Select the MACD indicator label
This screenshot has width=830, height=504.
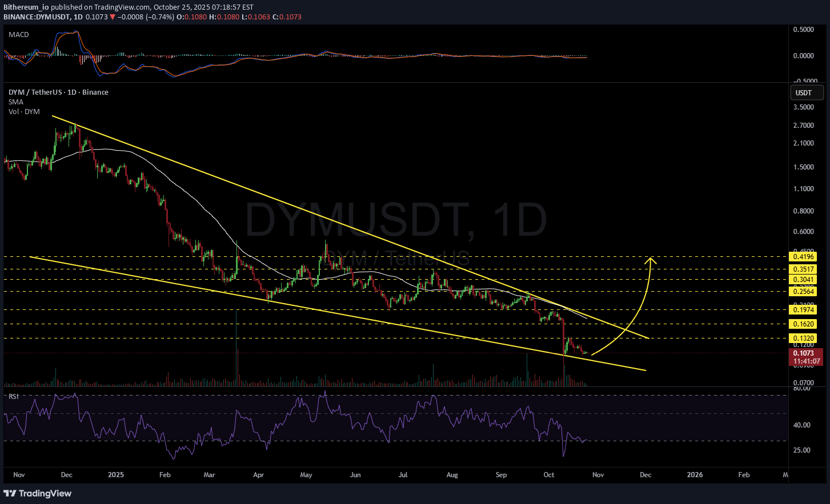[19, 35]
